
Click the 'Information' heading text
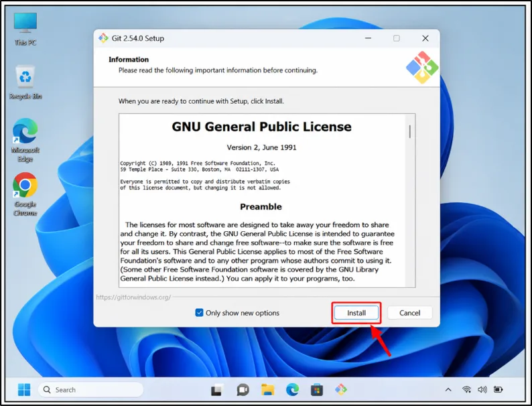(129, 60)
